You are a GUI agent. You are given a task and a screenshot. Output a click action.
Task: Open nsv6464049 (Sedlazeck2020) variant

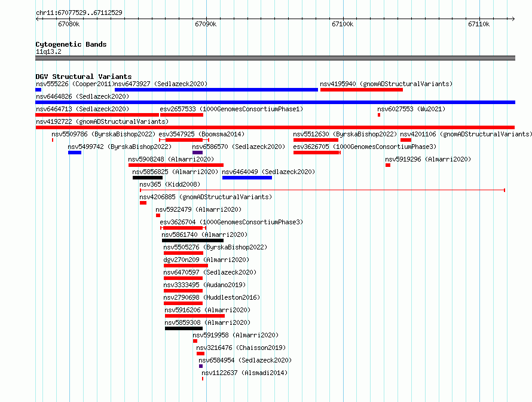[268, 172]
